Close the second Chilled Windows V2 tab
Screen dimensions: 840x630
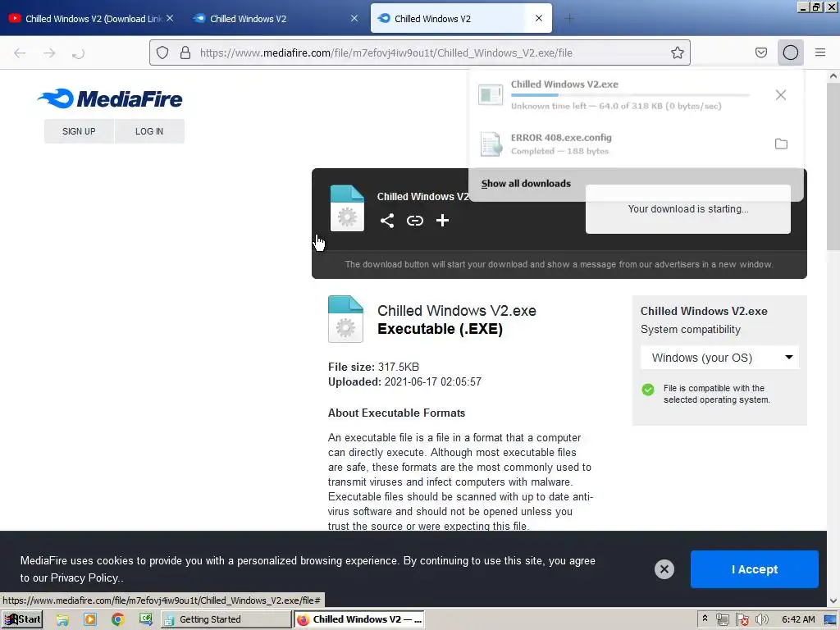click(x=354, y=18)
